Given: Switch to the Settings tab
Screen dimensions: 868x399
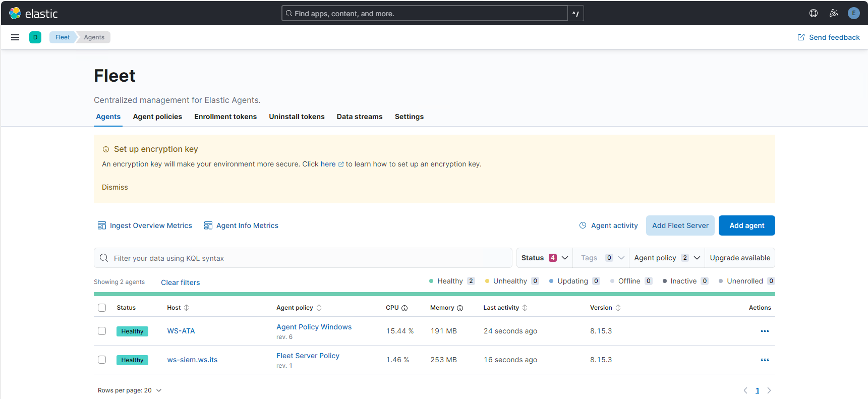Looking at the screenshot, I should 409,117.
